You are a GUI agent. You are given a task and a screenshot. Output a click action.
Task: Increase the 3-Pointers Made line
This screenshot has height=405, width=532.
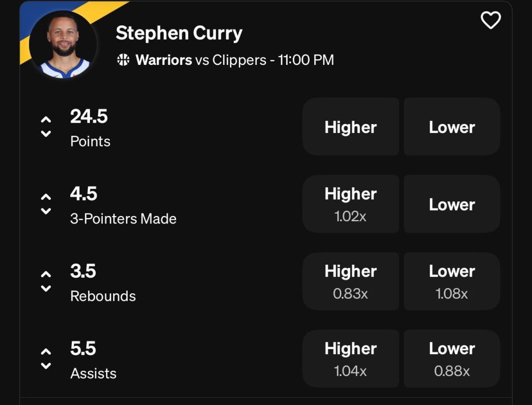(45, 196)
